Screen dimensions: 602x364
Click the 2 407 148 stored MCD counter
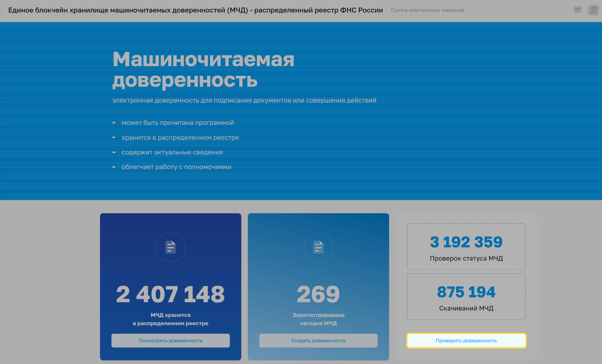(171, 294)
